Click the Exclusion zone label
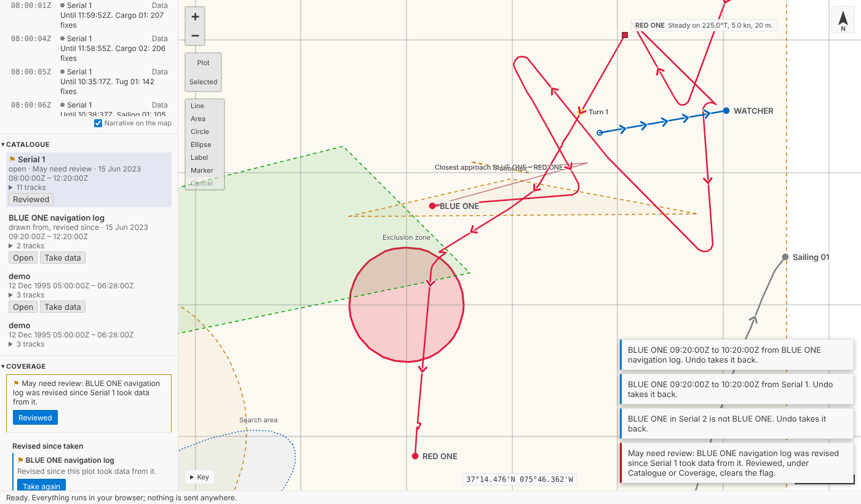The height and width of the screenshot is (504, 861). point(407,237)
